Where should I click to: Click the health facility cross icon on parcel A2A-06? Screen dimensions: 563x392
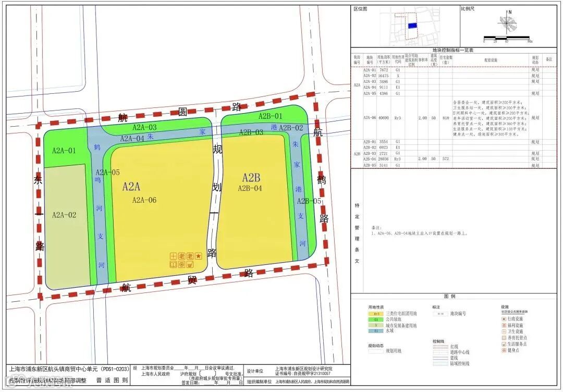[174, 256]
